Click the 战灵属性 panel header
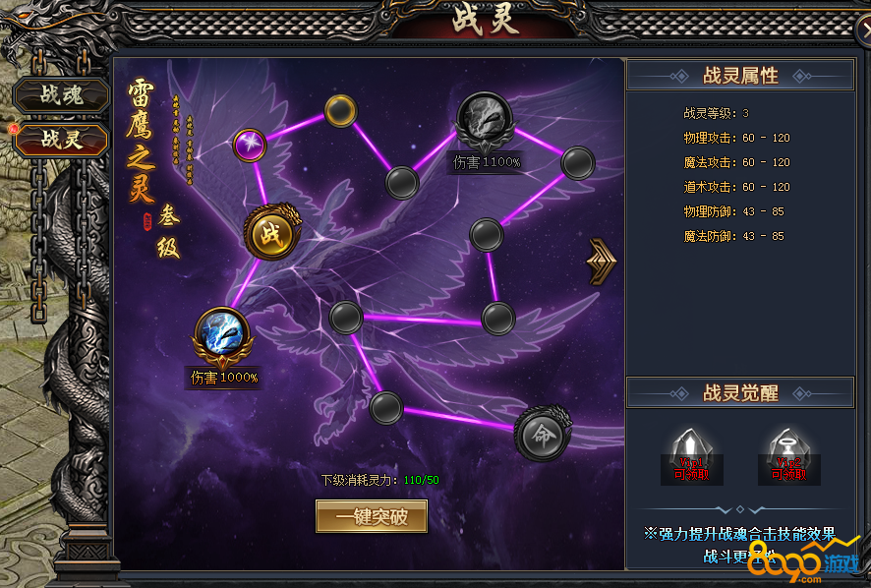Screen dimensions: 871x588 pos(740,75)
